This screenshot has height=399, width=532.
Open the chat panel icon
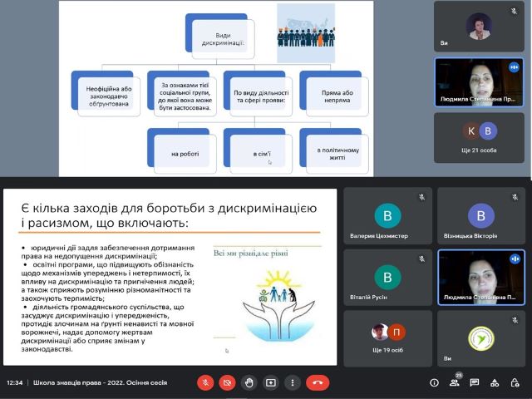click(475, 382)
